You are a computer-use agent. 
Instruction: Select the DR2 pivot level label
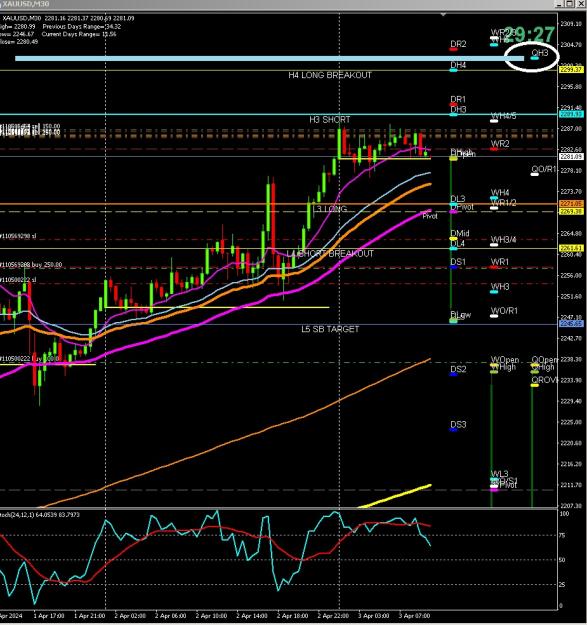tap(458, 44)
